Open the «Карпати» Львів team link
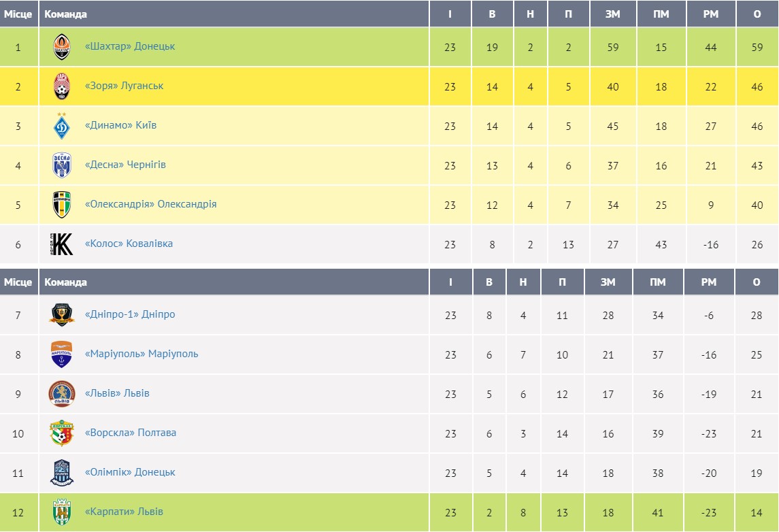This screenshot has height=532, width=779. coord(124,512)
